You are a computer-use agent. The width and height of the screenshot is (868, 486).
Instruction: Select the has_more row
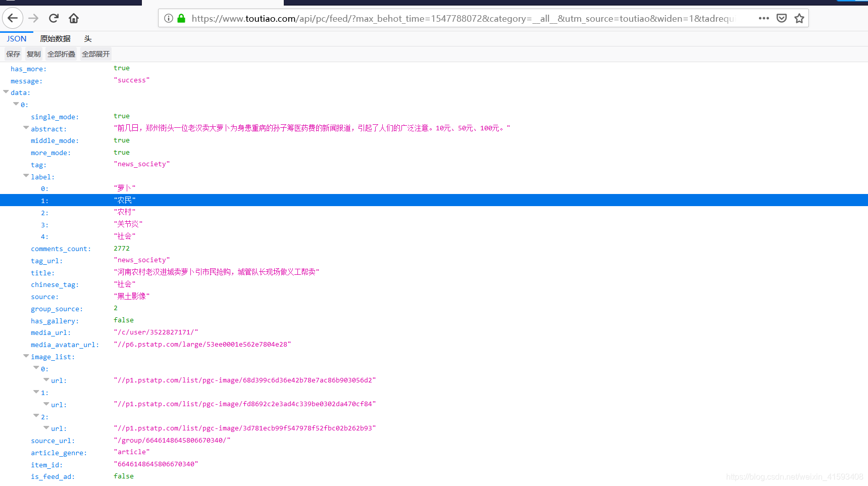[x=434, y=69]
